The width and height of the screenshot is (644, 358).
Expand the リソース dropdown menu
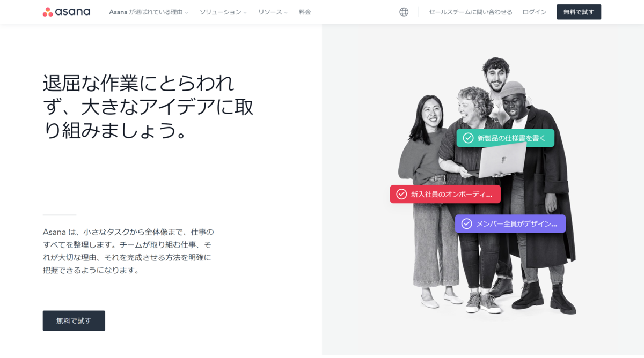tap(273, 12)
